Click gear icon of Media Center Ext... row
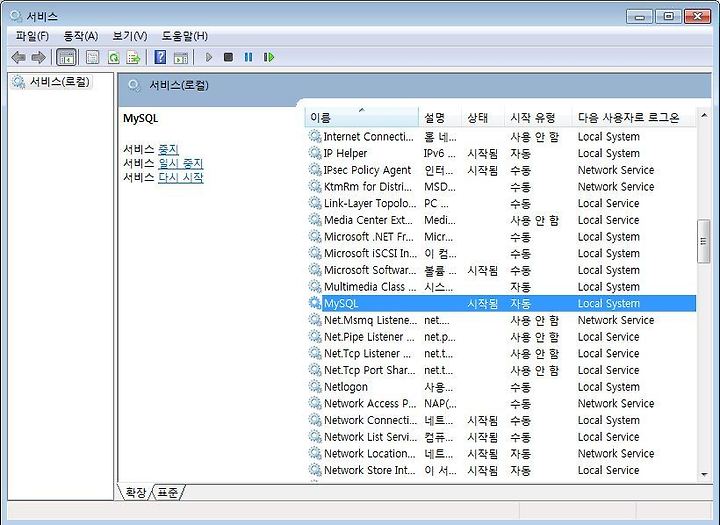Screen dimensions: 720x525 coord(315,220)
